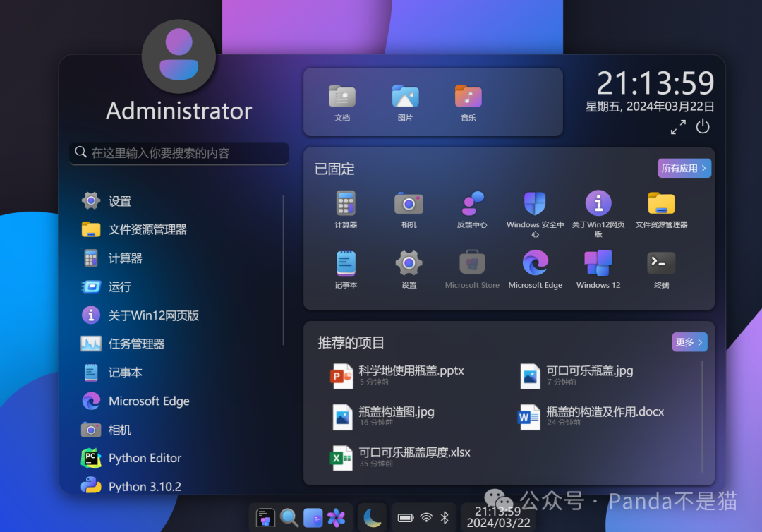Image resolution: width=762 pixels, height=532 pixels.
Task: Open the taskbar widgets icon
Action: click(313, 518)
